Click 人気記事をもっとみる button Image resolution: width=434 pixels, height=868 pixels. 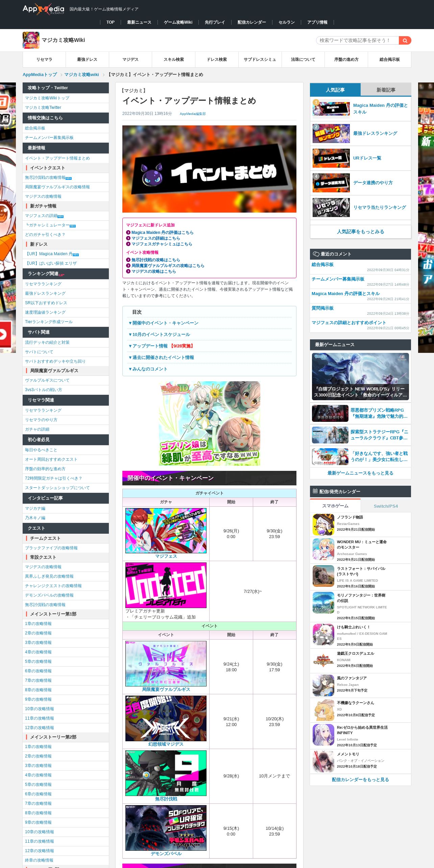pyautogui.click(x=360, y=232)
